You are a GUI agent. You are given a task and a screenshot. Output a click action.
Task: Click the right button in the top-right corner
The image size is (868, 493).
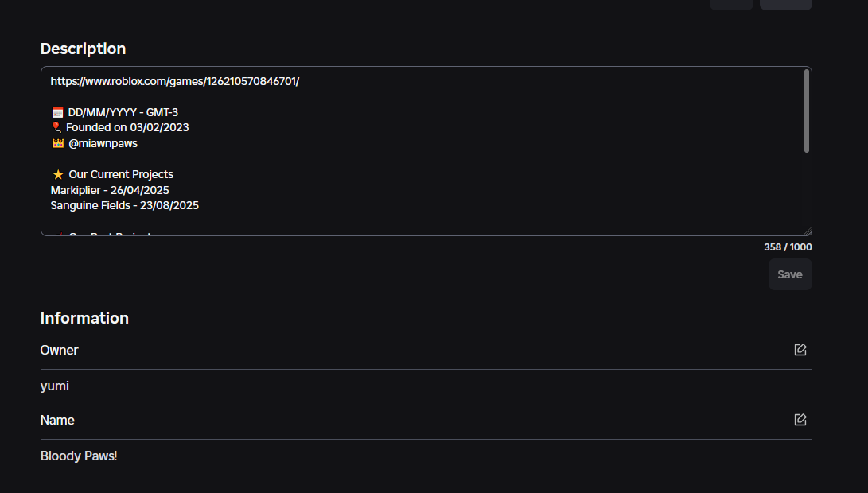click(786, 4)
